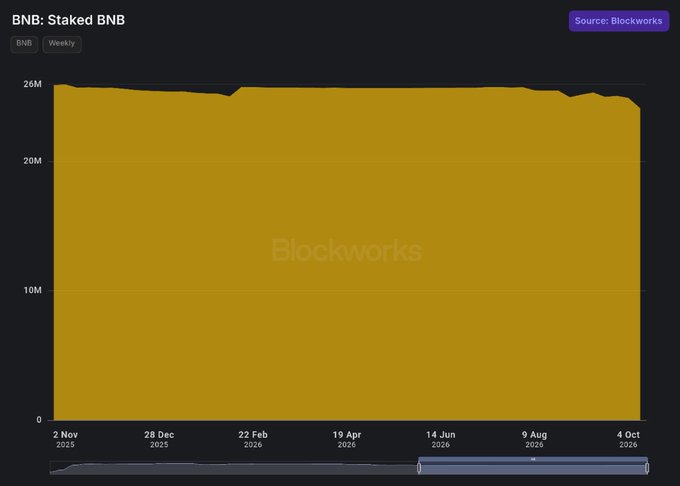
Task: Click the '2 Nov 2025' axis date
Action: tap(65, 439)
